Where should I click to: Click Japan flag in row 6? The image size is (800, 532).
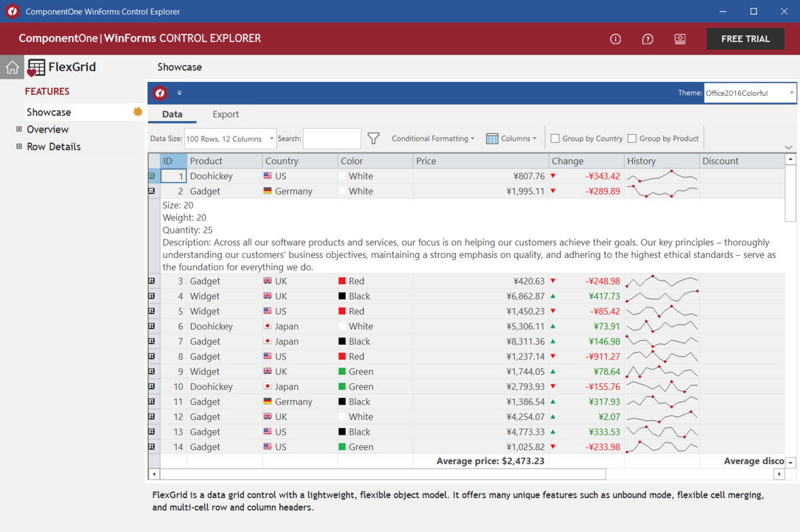[268, 326]
